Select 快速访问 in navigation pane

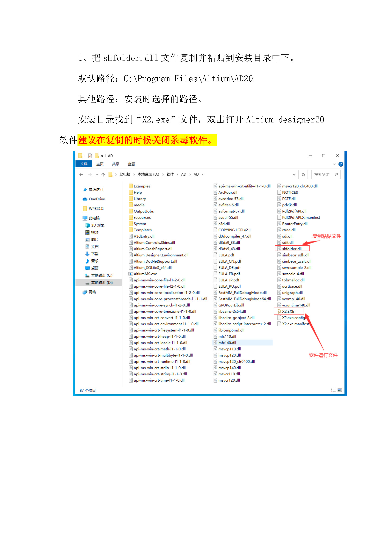click(93, 190)
